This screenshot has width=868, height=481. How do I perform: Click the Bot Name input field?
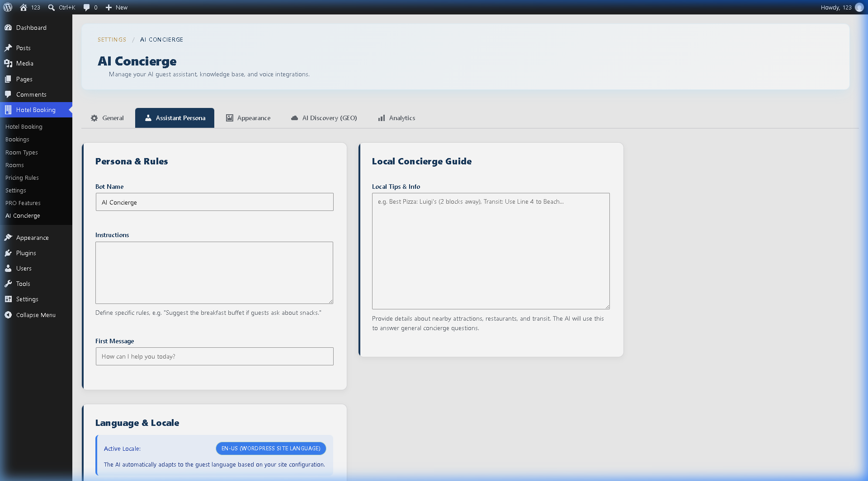pos(214,202)
